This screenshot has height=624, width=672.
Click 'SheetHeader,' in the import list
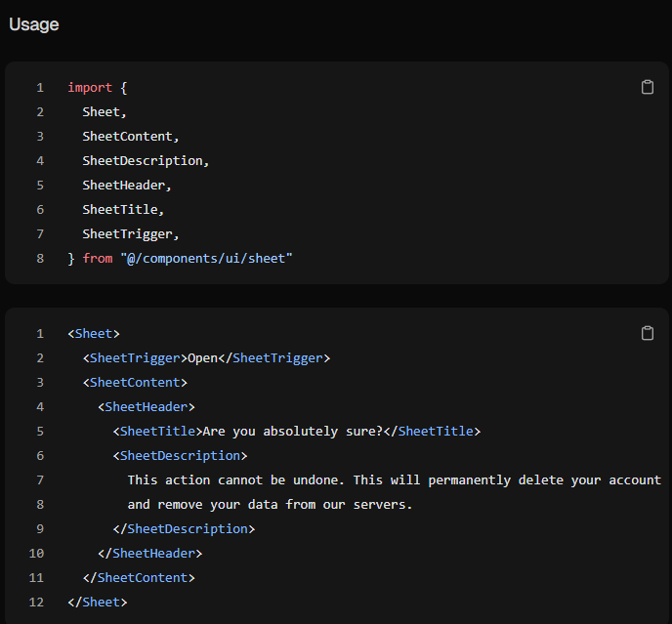click(127, 186)
